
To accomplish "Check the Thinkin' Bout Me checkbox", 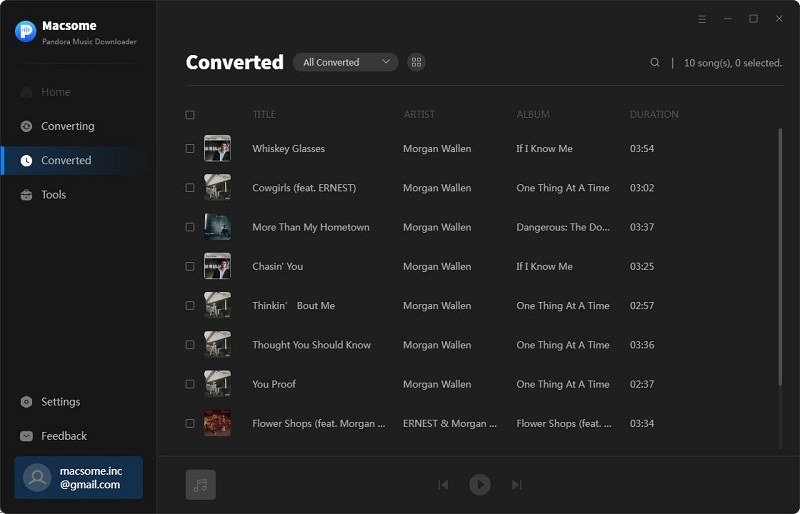I will 190,306.
